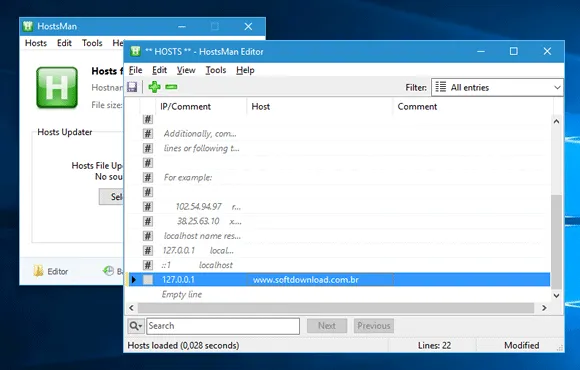Image resolution: width=580 pixels, height=370 pixels.
Task: Close the HostsMan Editor window
Action: [x=547, y=51]
